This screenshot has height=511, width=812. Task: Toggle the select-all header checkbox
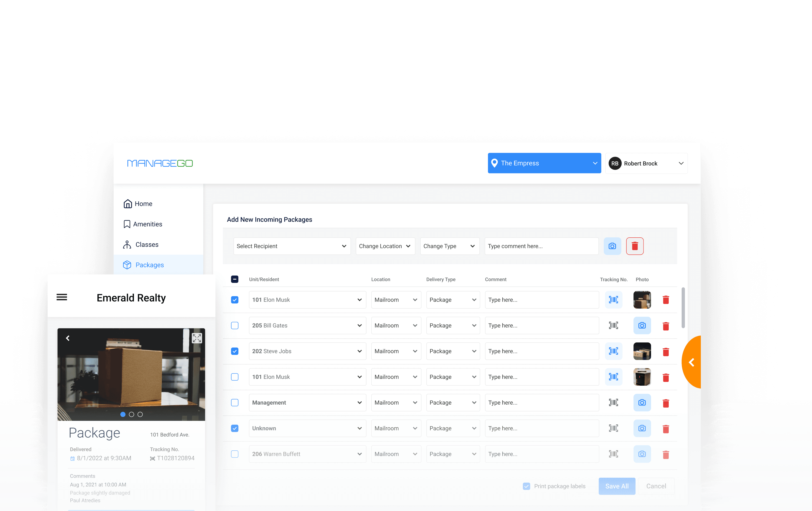pyautogui.click(x=235, y=279)
